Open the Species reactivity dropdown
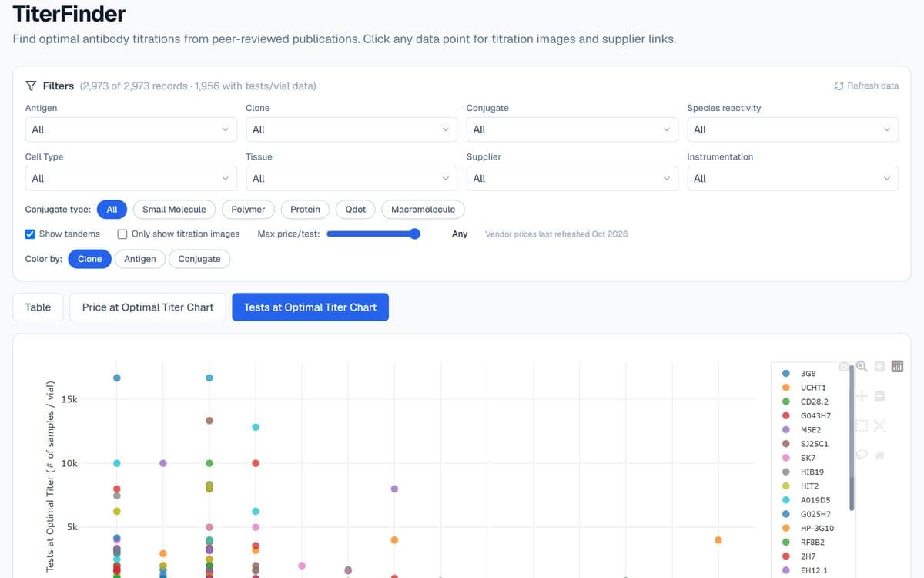 [792, 129]
